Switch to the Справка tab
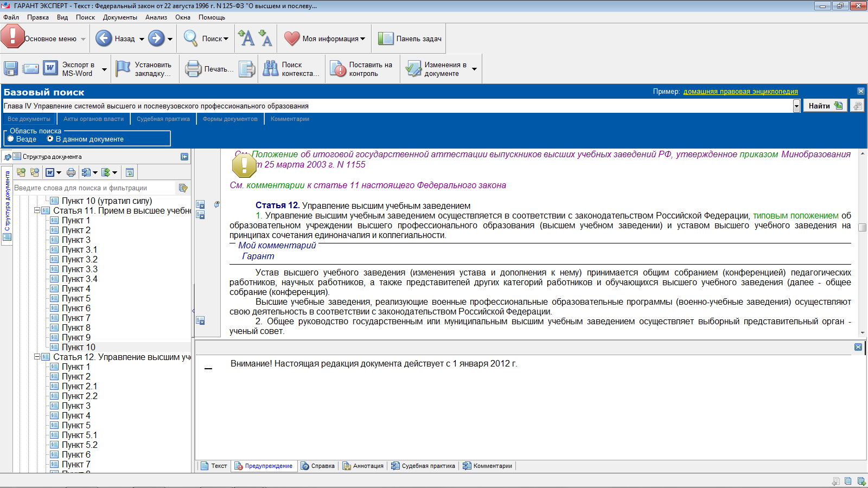The height and width of the screenshot is (488, 868). coord(318,466)
